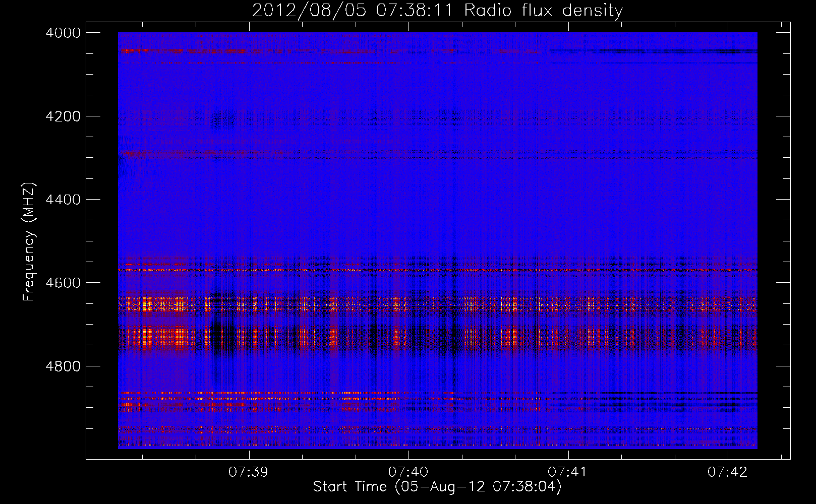Viewport: 816px width, 504px height.
Task: Click the 4600 frequency axis label
Action: [x=63, y=283]
